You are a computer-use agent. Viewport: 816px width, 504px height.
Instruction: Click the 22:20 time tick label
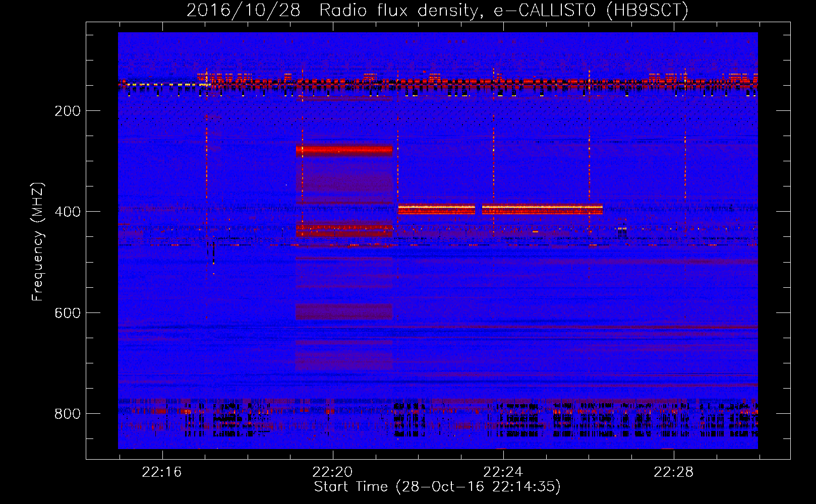[332, 472]
